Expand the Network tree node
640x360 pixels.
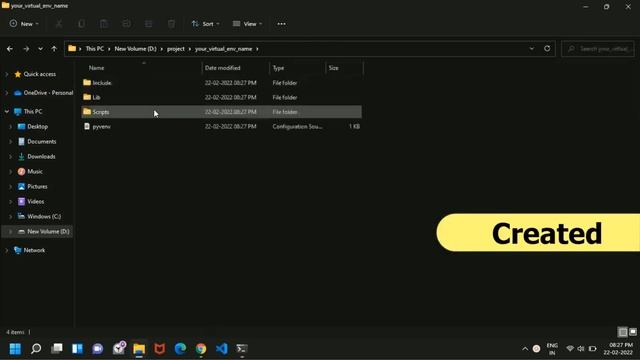tap(7, 250)
